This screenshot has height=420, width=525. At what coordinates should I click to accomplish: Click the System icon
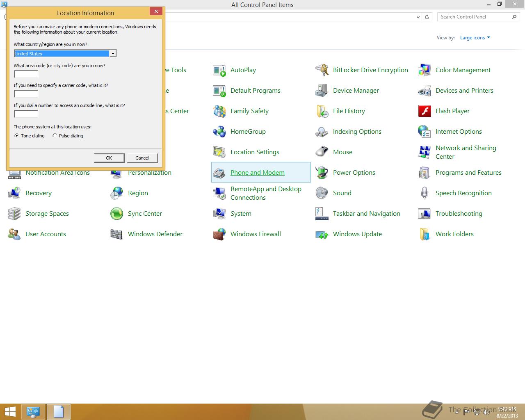coord(219,214)
